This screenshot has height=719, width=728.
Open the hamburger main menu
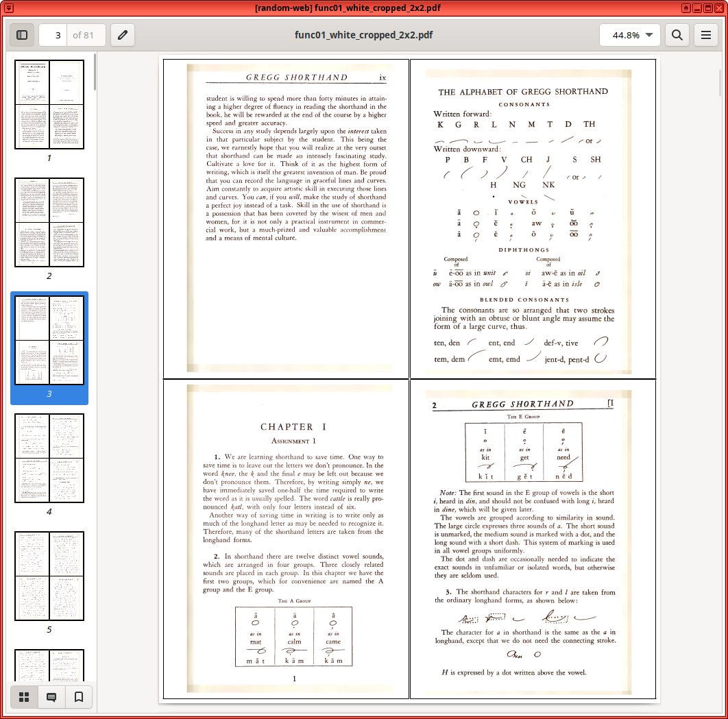[705, 35]
